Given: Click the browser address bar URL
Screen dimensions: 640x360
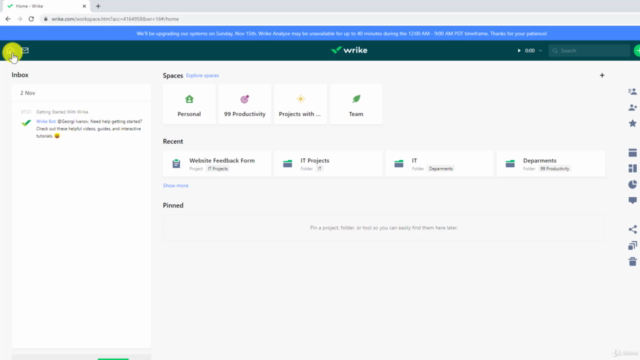Looking at the screenshot, I should [115, 19].
